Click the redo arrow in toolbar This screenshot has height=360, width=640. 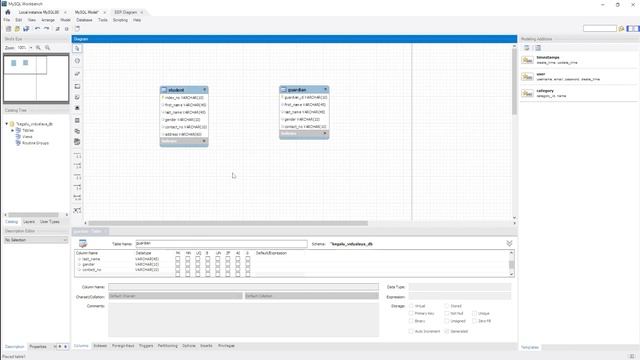(x=47, y=29)
